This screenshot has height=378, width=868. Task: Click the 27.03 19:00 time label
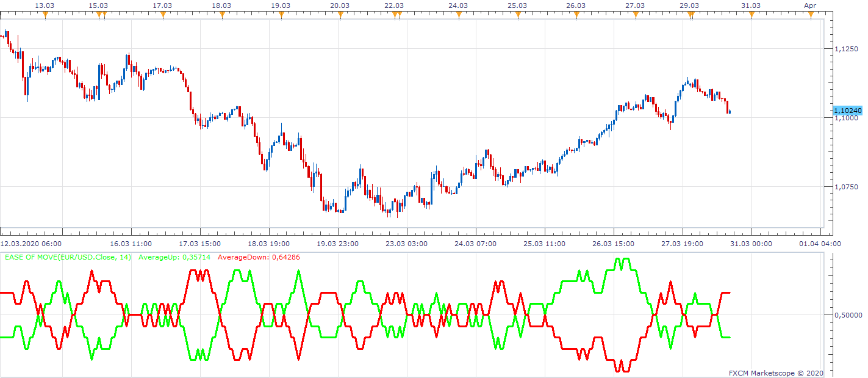tap(684, 244)
